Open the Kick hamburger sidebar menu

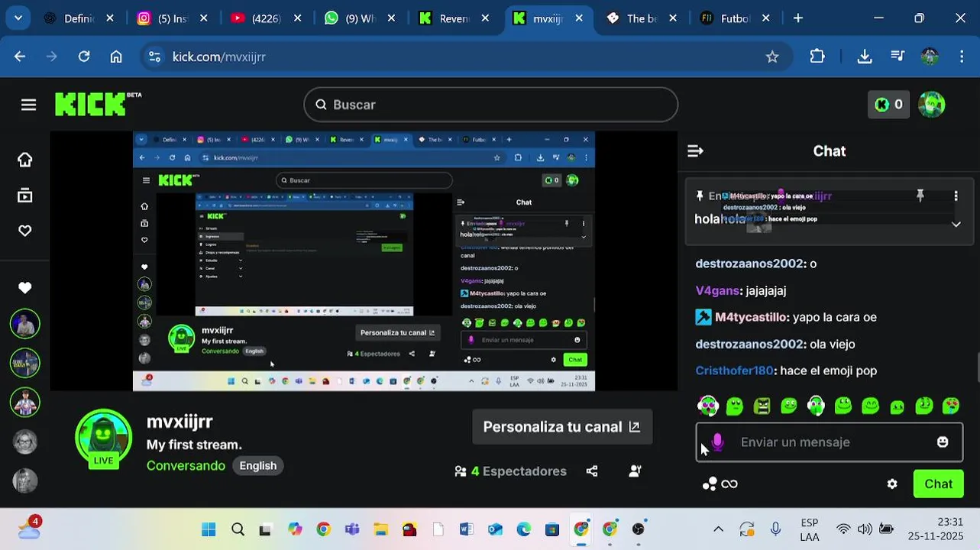pyautogui.click(x=28, y=105)
